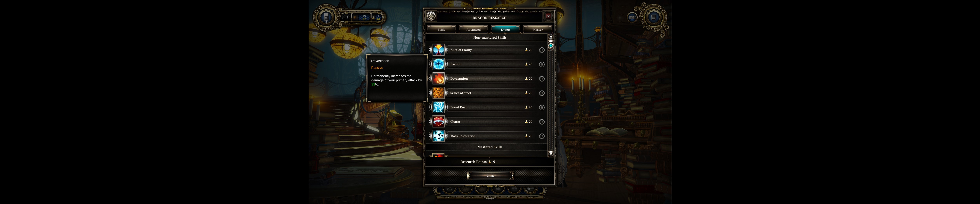Click the scroll up arrow of skills list
This screenshot has height=204, width=980.
[550, 37]
